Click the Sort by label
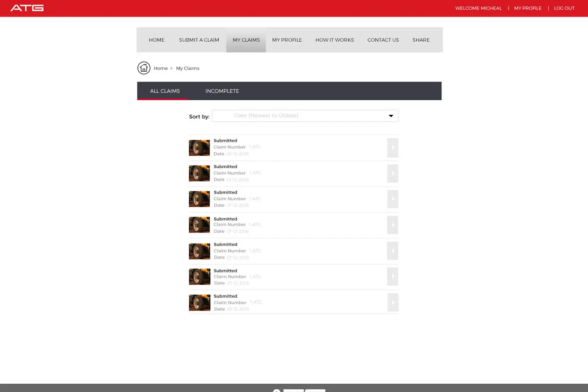The image size is (588, 392). (199, 117)
